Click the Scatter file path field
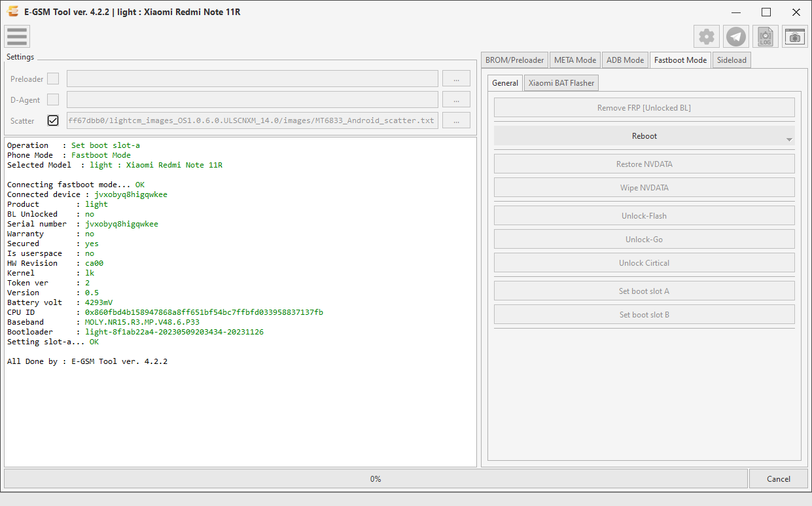Image resolution: width=812 pixels, height=506 pixels. click(x=252, y=120)
